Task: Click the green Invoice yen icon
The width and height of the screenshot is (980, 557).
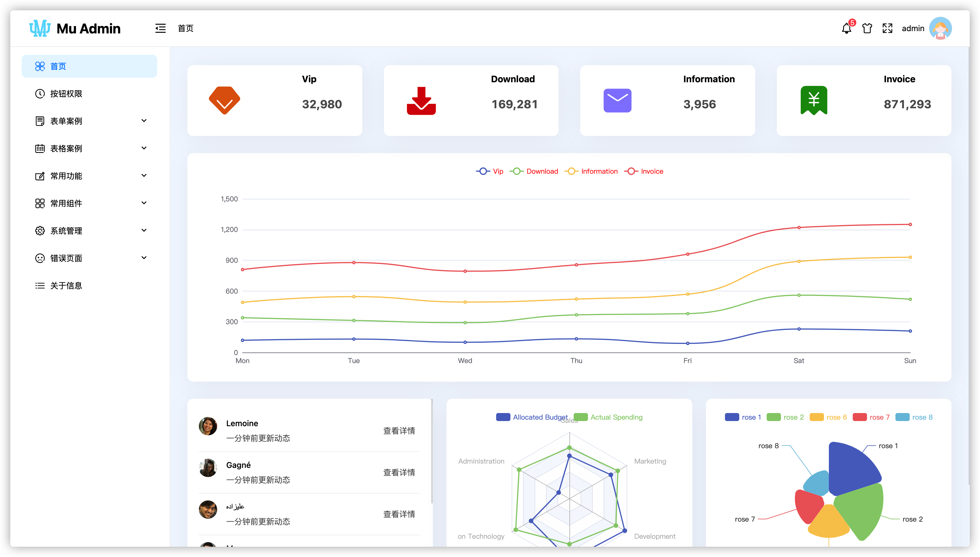Action: [813, 100]
